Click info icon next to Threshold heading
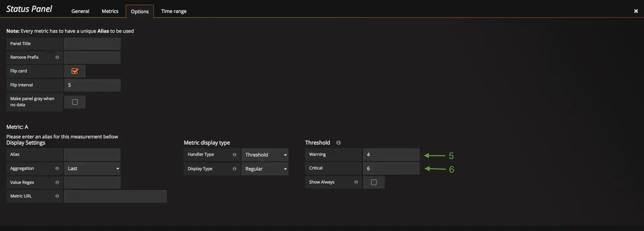This screenshot has width=644, height=231. [x=339, y=143]
